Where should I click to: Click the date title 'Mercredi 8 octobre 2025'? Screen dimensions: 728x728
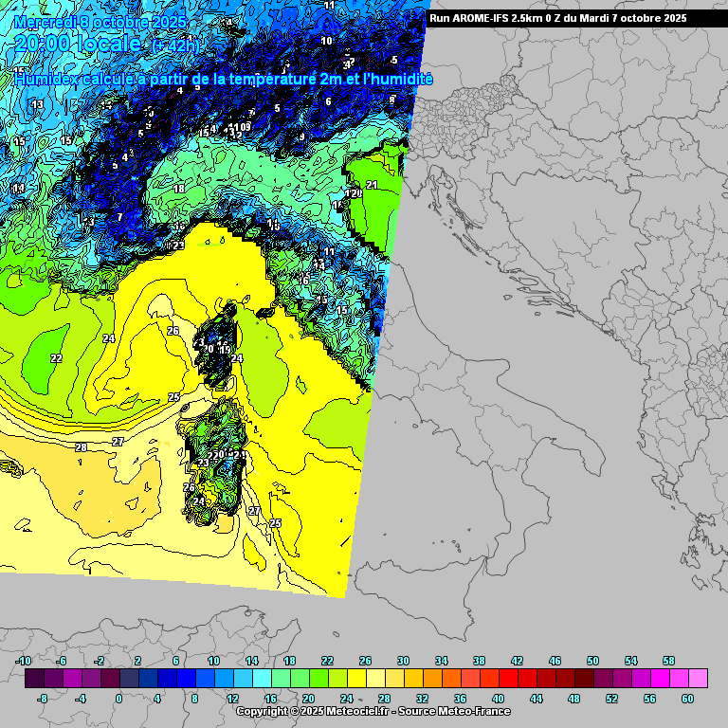[95, 20]
